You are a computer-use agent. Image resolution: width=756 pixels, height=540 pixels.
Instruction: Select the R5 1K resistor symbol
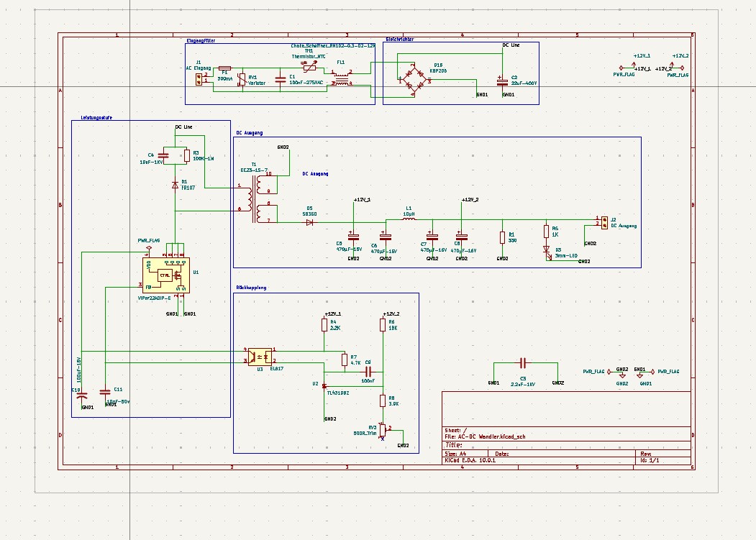[x=546, y=232]
